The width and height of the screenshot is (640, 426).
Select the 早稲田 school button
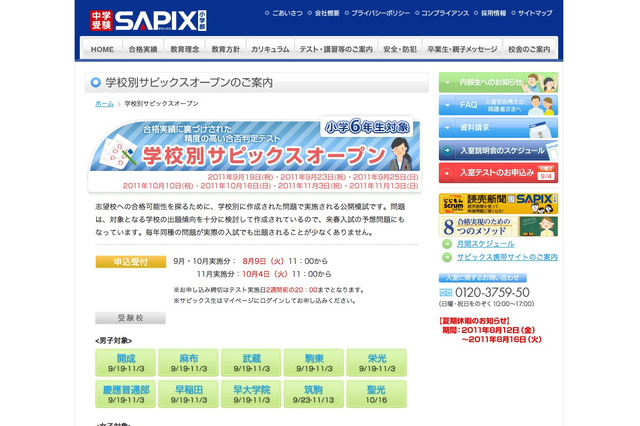click(x=189, y=394)
